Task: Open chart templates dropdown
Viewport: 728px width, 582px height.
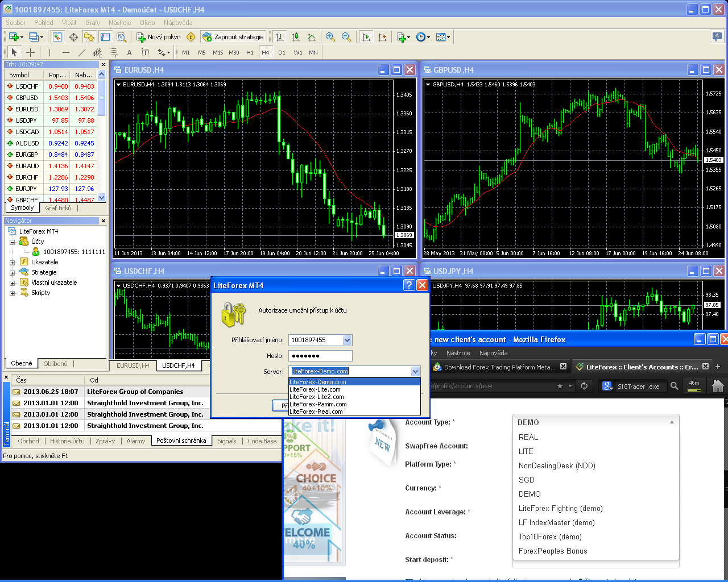Action: click(443, 37)
